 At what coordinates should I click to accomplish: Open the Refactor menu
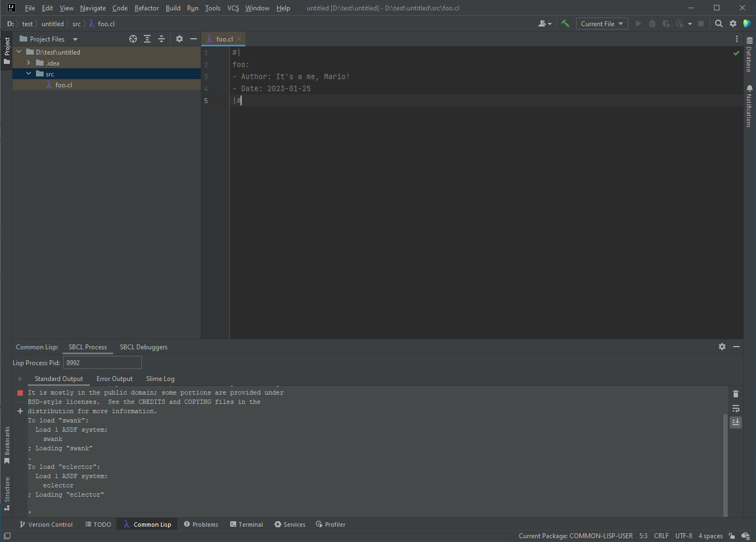coord(147,8)
